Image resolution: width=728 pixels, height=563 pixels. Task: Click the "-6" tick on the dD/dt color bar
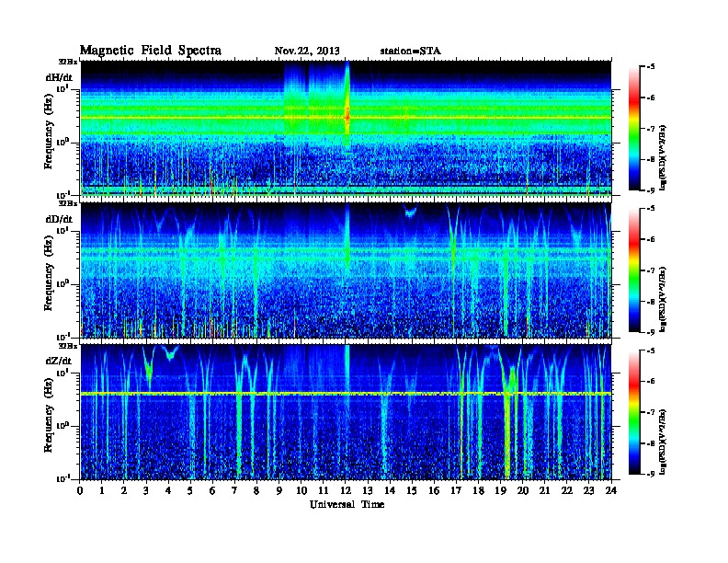[651, 239]
